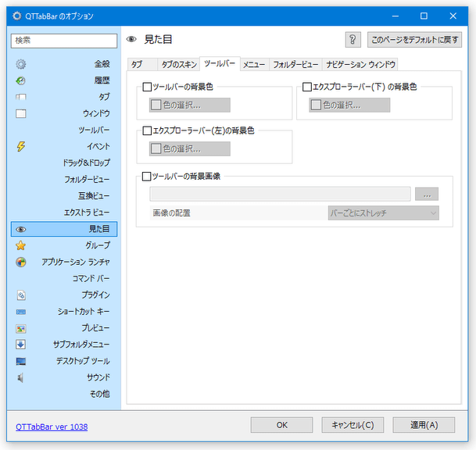
Task: Select エクストラ ビュー in the sidebar
Action: point(64,212)
